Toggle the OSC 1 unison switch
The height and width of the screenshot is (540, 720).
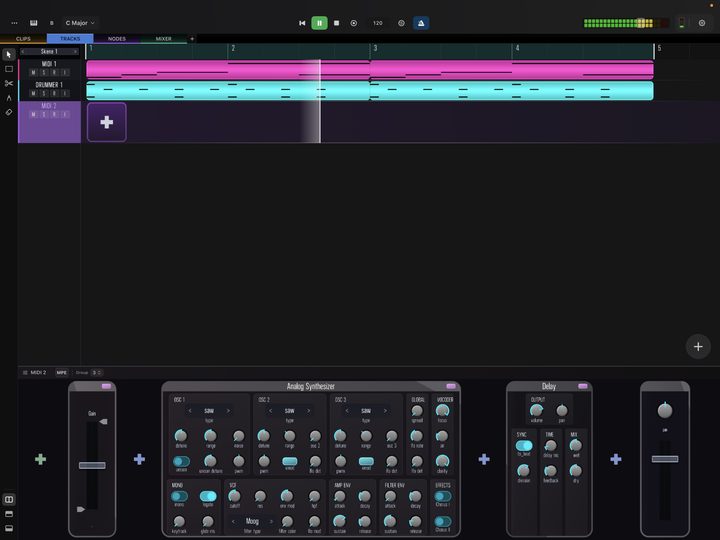tap(181, 461)
